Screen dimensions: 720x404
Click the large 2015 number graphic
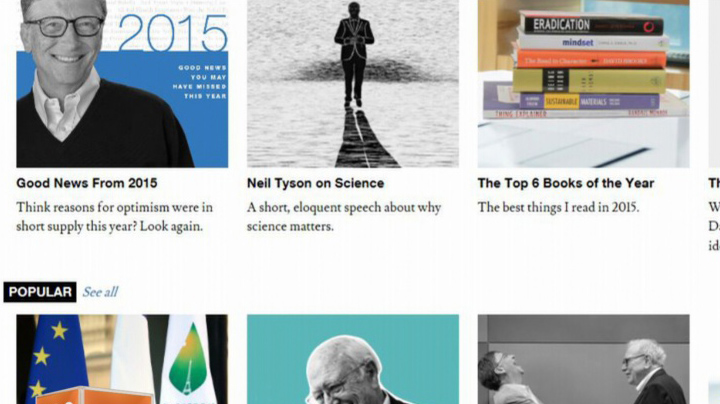point(173,33)
